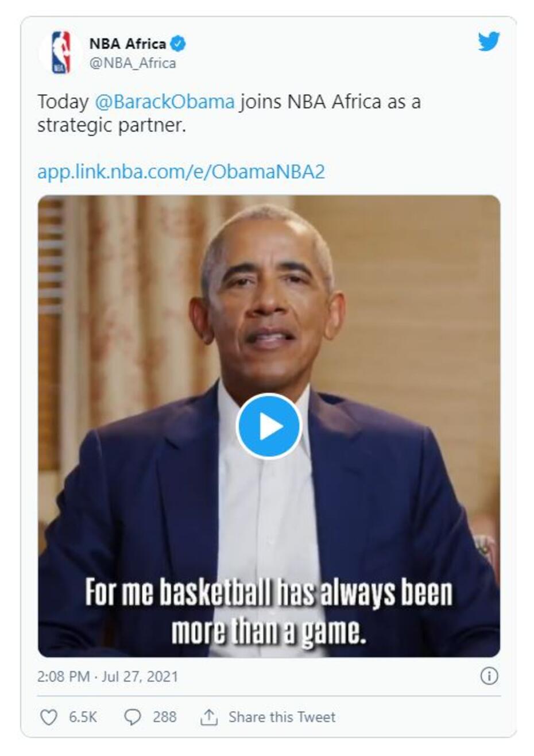The width and height of the screenshot is (534, 756).
Task: Click the "Share this Tweet" text
Action: point(281,717)
